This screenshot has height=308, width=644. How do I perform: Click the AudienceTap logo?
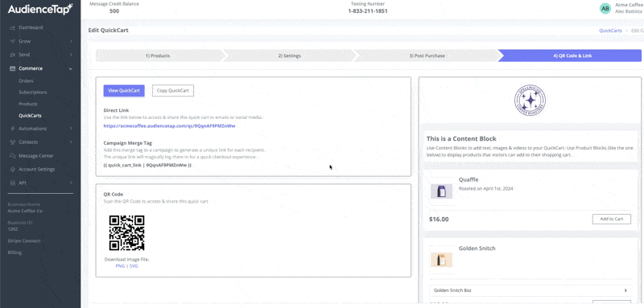coord(40,9)
